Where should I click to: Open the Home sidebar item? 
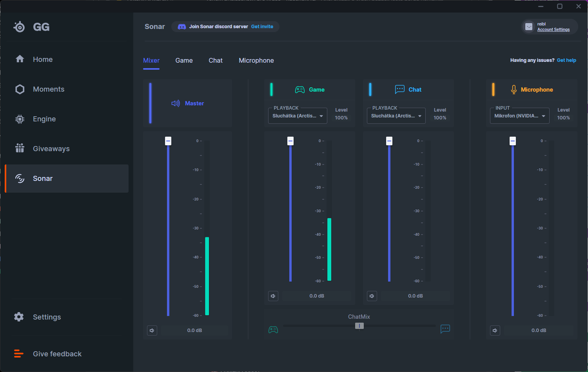point(67,60)
